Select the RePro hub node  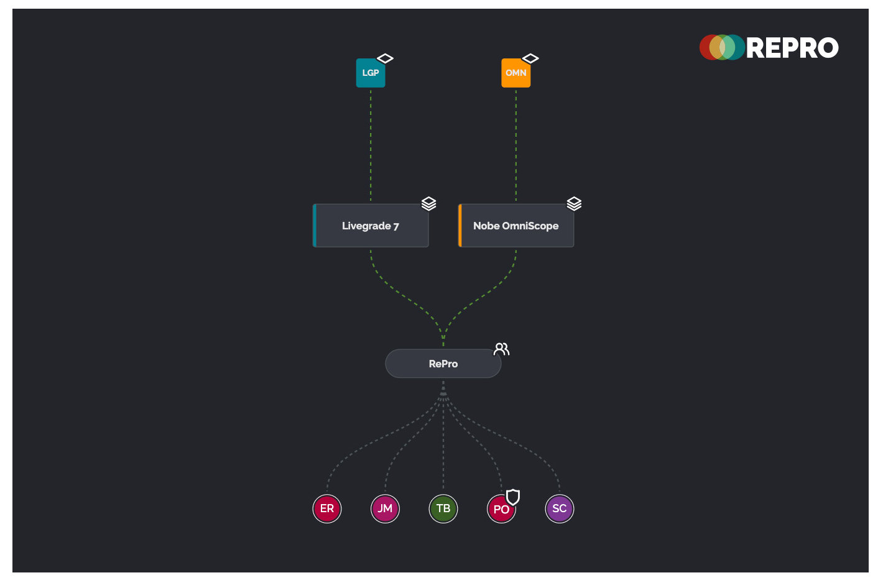pyautogui.click(x=443, y=364)
